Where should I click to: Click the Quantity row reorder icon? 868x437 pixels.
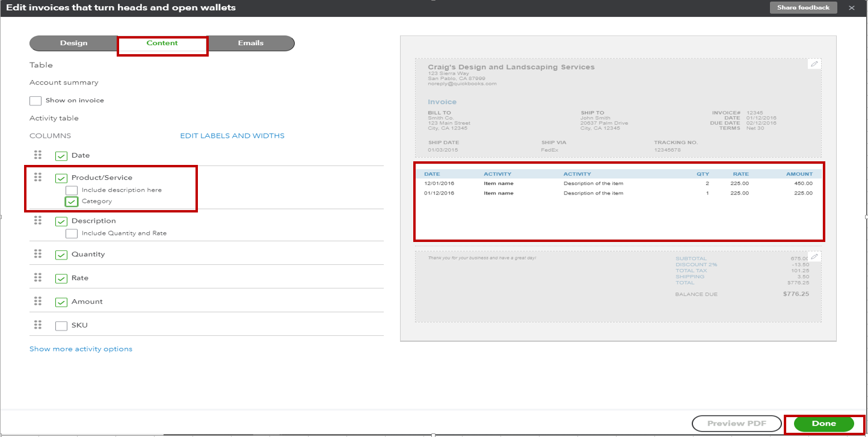point(38,254)
